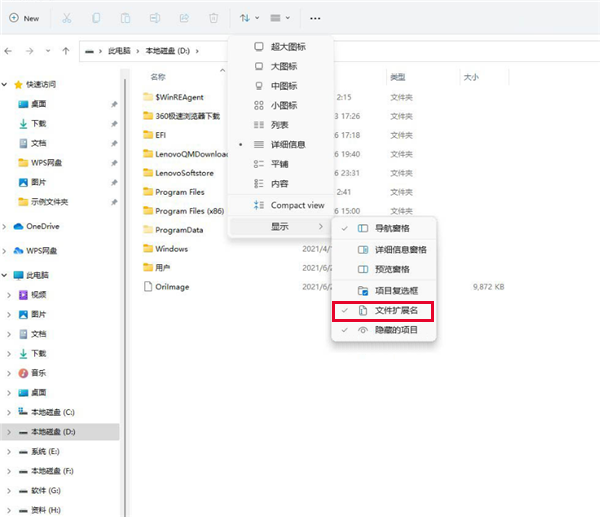Expand 本地磁盘 (C:) in navigation tree
The height and width of the screenshot is (517, 600).
(8, 412)
